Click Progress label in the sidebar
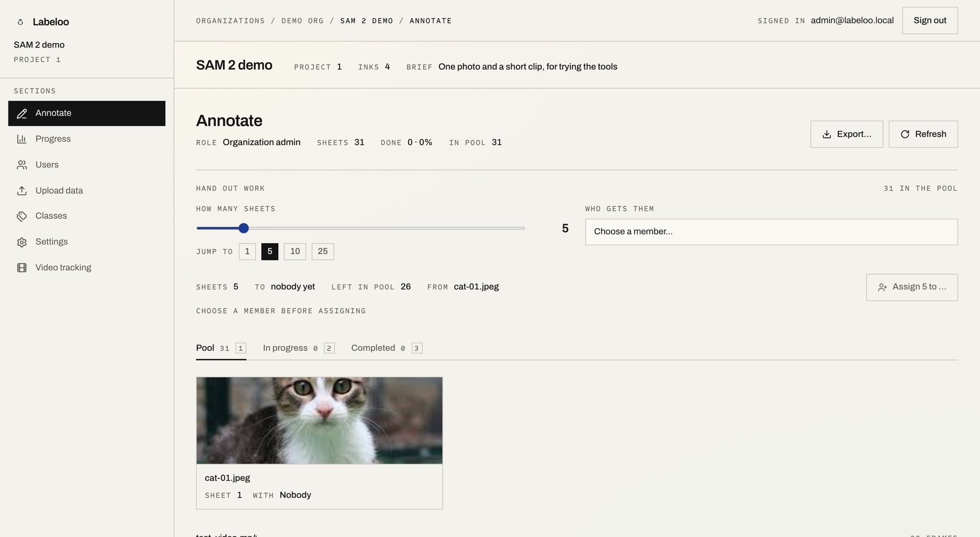The image size is (980, 537). (53, 139)
